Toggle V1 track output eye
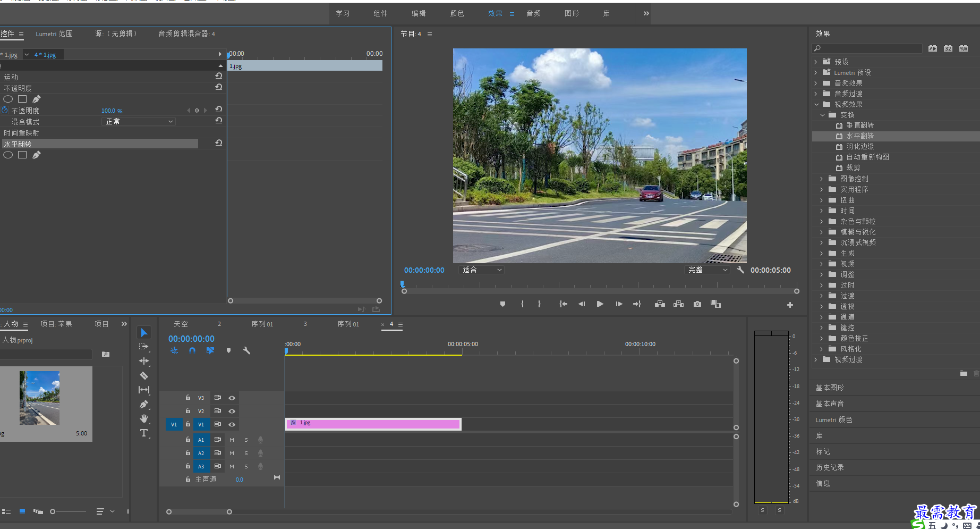The width and height of the screenshot is (980, 529). pos(232,424)
